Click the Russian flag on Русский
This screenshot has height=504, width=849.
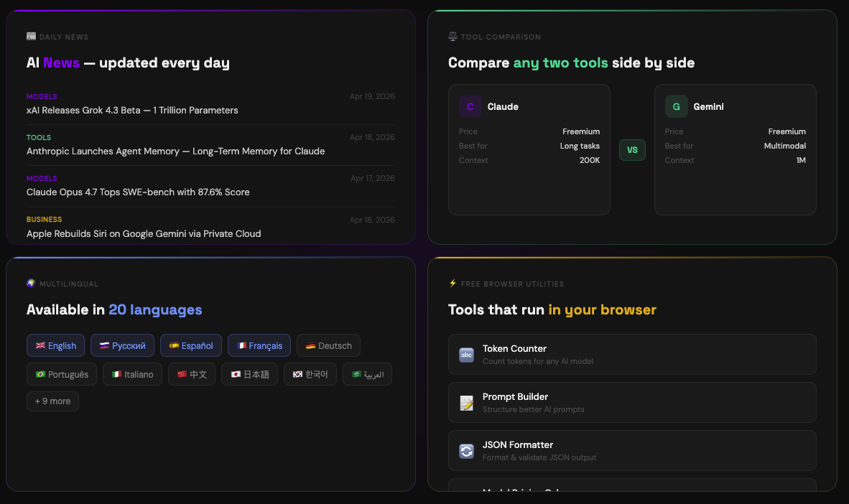tap(104, 345)
